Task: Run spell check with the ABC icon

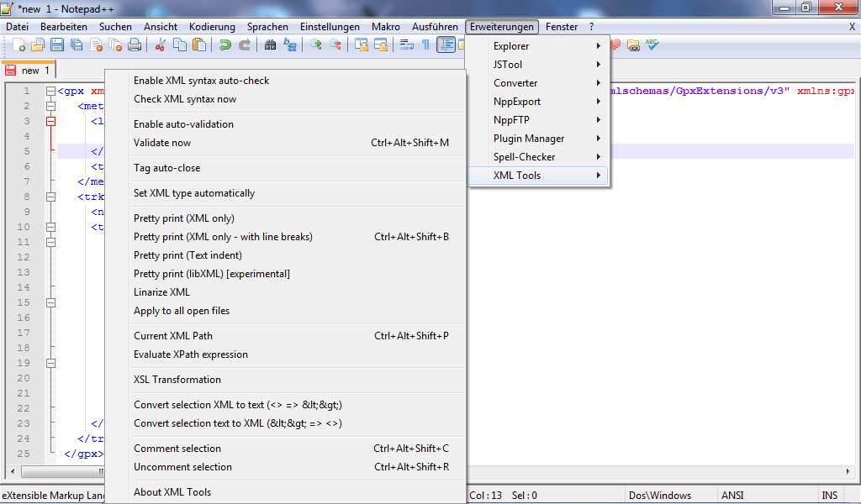Action: [x=652, y=44]
